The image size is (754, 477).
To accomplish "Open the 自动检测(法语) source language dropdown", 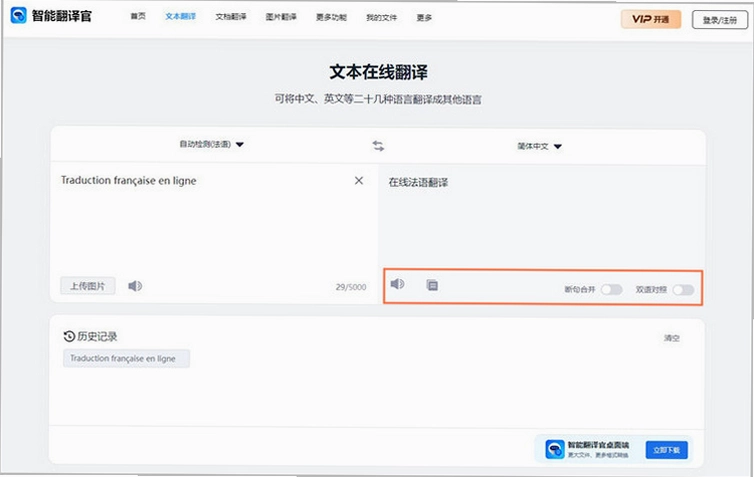I will [212, 144].
